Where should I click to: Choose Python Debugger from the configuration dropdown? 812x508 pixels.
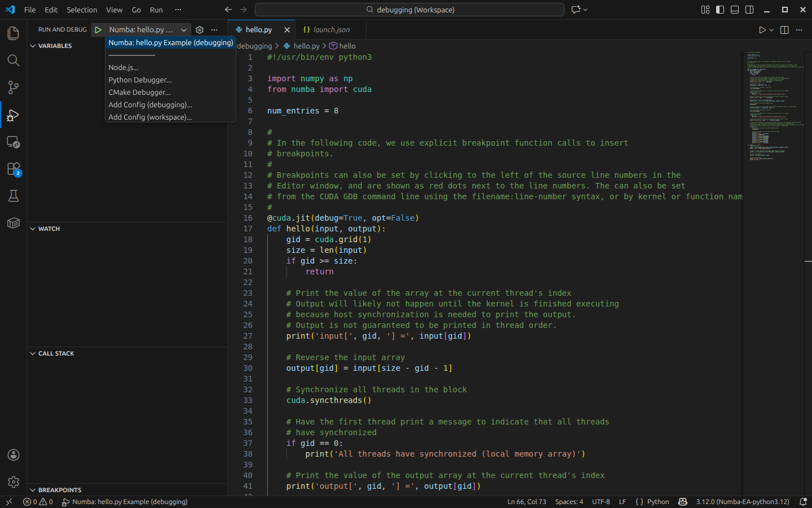coord(140,80)
